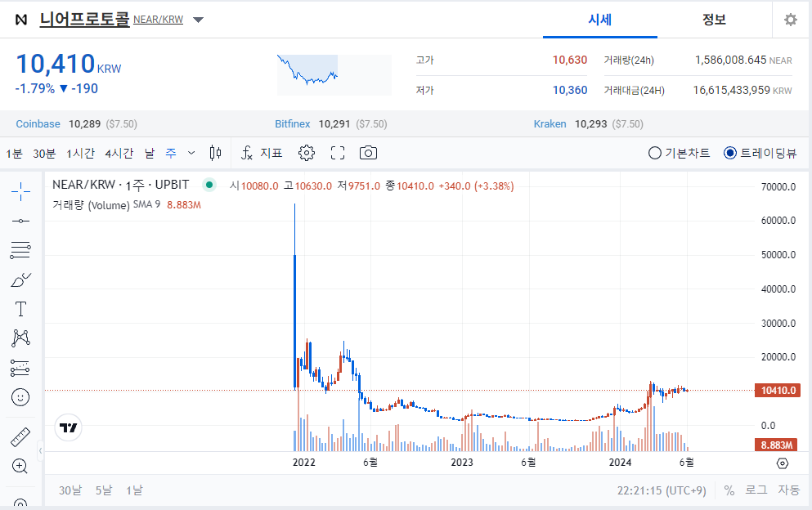
Task: Expand the bottom-right timezone settings circle
Action: pyautogui.click(x=782, y=463)
